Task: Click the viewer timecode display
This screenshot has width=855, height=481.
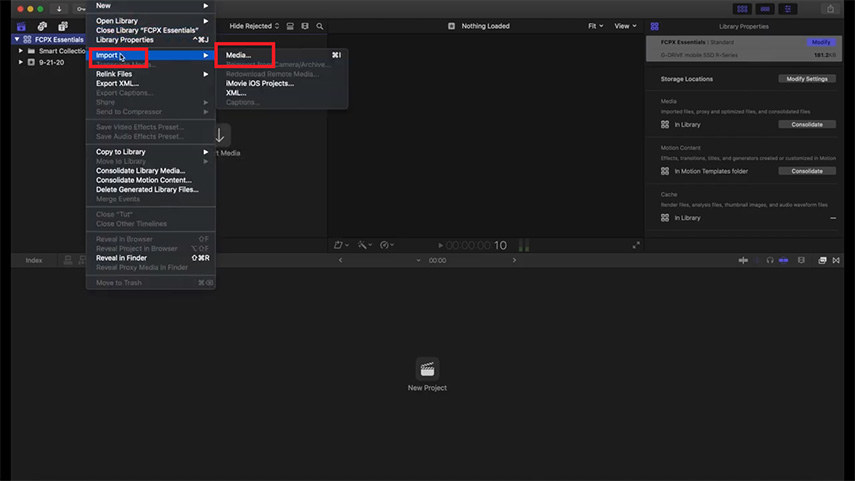Action: tap(476, 245)
